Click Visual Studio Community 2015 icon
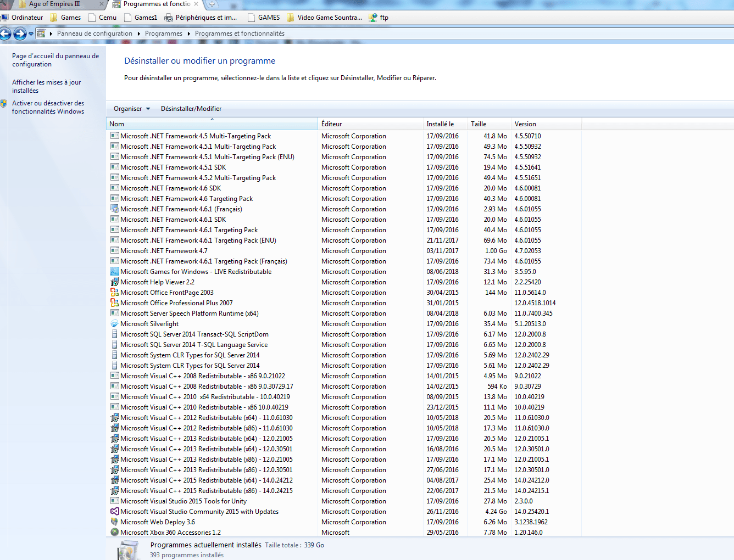This screenshot has height=560, width=734. (x=115, y=512)
